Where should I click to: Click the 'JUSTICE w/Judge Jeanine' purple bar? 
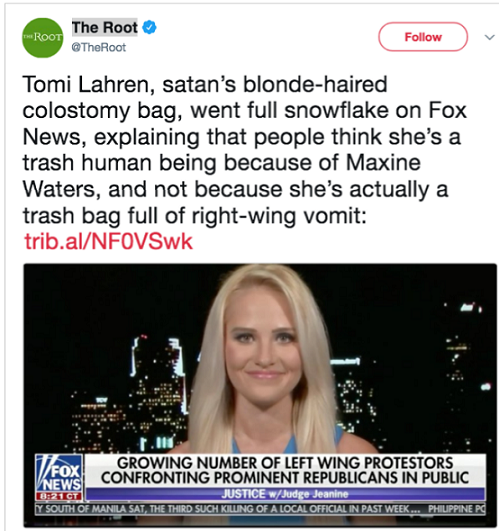(x=285, y=494)
